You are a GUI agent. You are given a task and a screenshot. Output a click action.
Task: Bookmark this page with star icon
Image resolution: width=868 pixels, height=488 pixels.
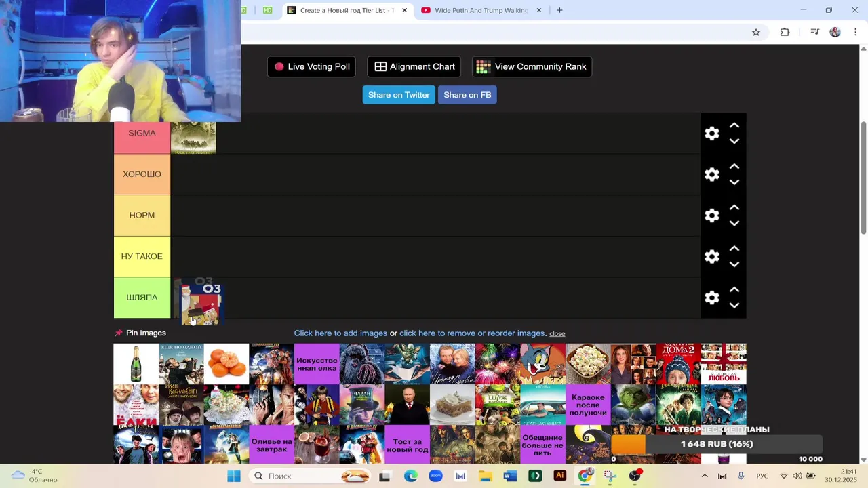[756, 32]
